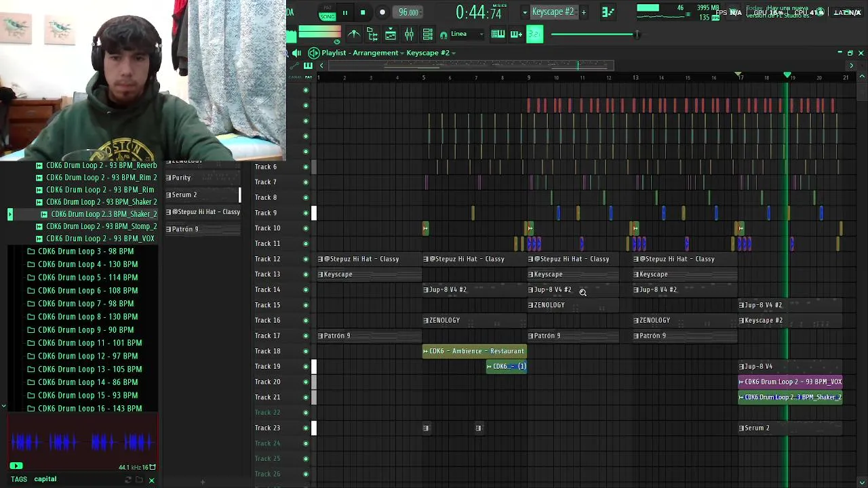The width and height of the screenshot is (868, 488).
Task: Pick the Purity pattern in picker
Action: 202,178
